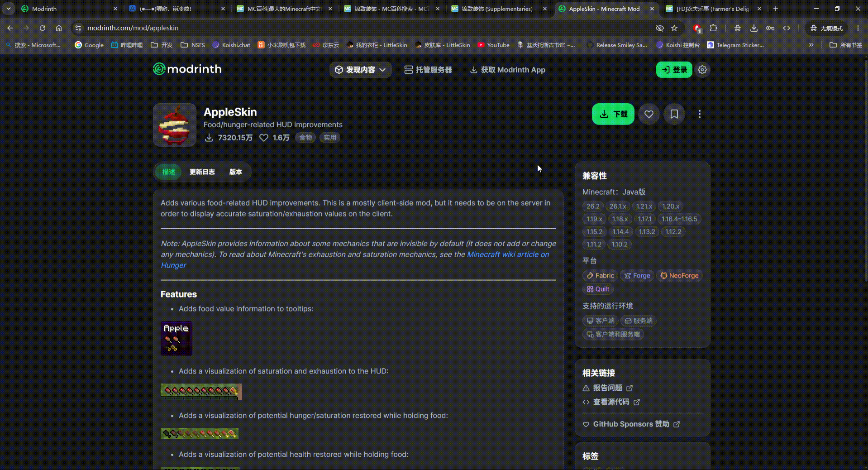The height and width of the screenshot is (470, 868).
Task: Reload the page with refresh icon
Action: click(x=43, y=28)
